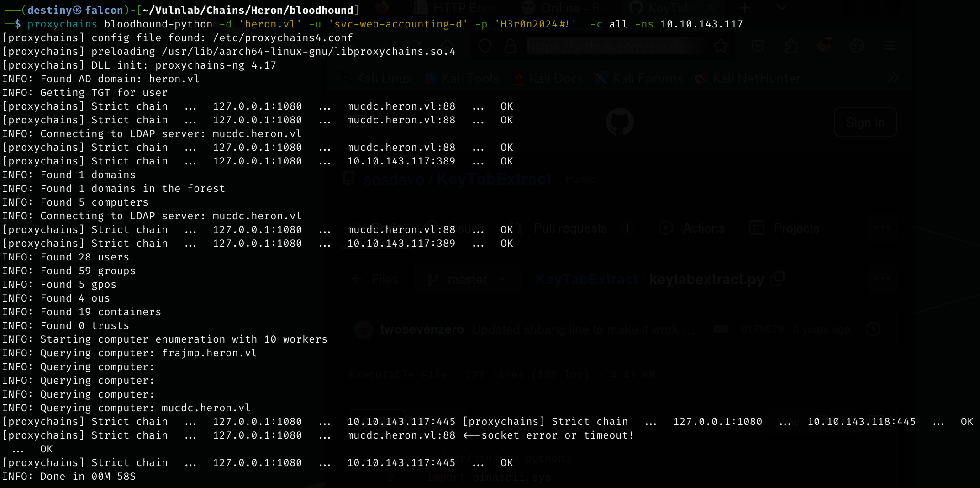Viewport: 980px width, 488px height.
Task: Click the site security padlock icon
Action: [x=511, y=46]
